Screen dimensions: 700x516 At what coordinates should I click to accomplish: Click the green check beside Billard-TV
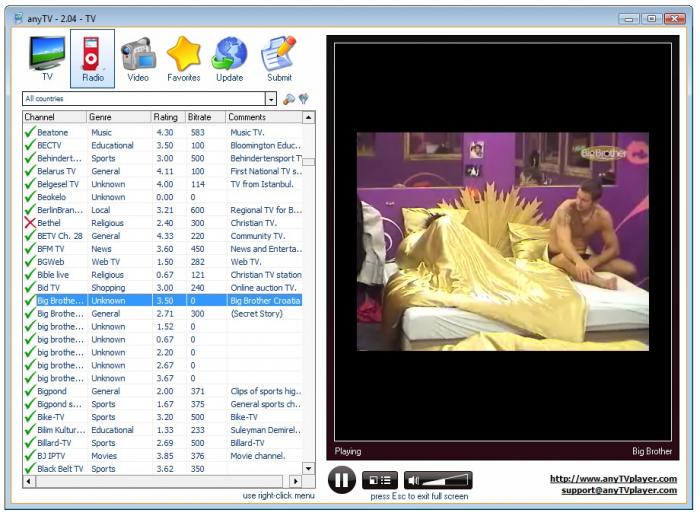pos(30,443)
